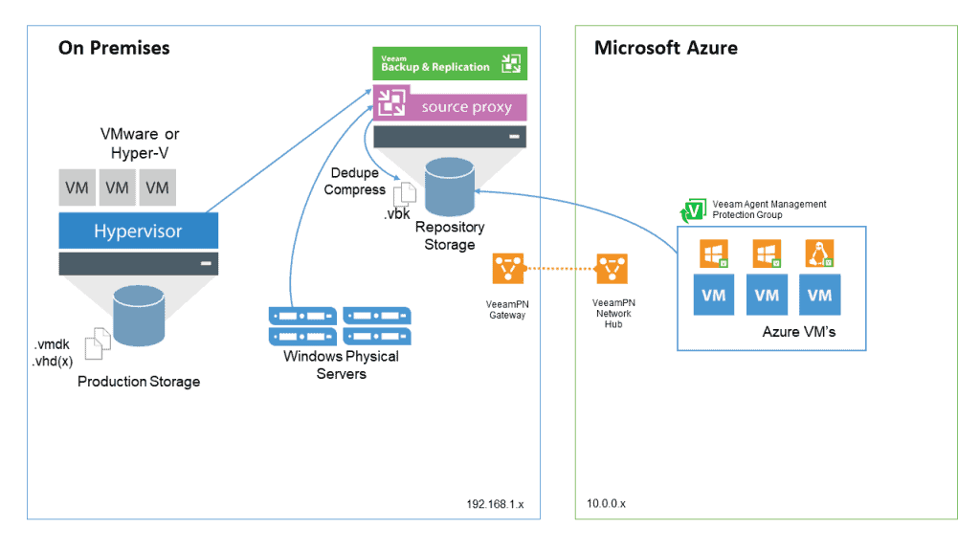Select the blue Hypervisor block
The width and height of the screenshot is (980, 551).
(139, 231)
